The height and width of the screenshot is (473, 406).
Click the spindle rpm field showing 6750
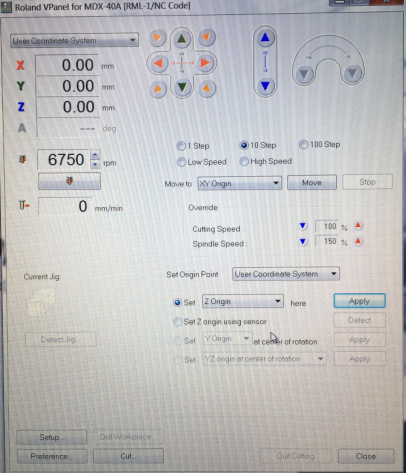tap(63, 160)
